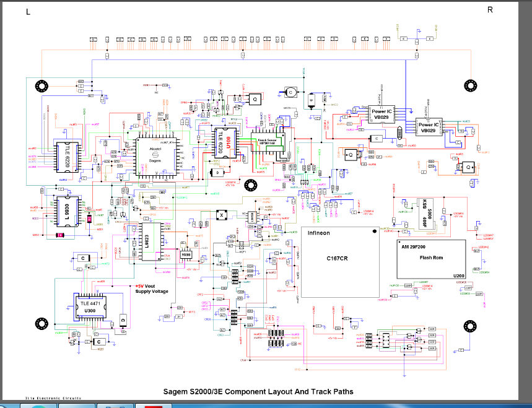Select the AM 29F200 Flash Rom block
Screen dimensions: 532x408
[x=431, y=259]
